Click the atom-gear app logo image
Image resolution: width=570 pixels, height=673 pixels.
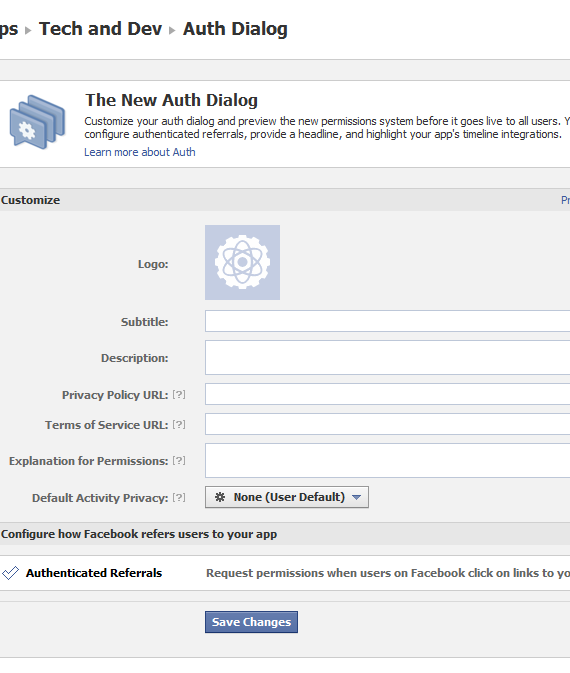tap(243, 262)
